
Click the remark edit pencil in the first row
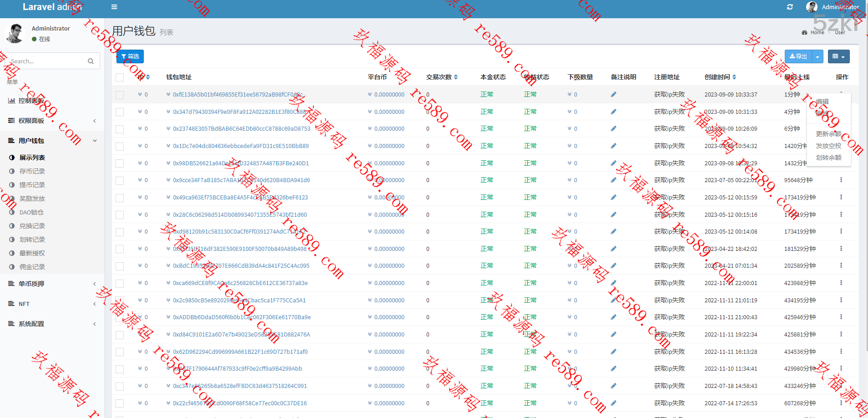pos(613,95)
